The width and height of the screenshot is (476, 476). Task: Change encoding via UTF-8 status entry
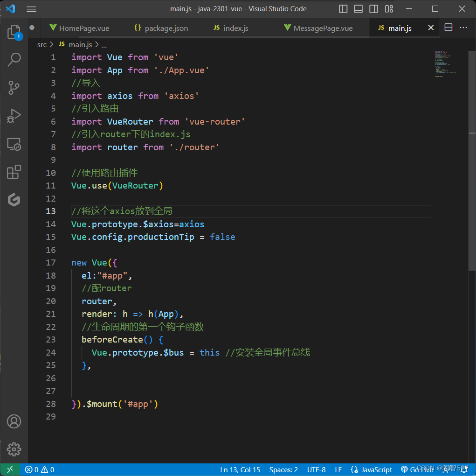pyautogui.click(x=316, y=469)
